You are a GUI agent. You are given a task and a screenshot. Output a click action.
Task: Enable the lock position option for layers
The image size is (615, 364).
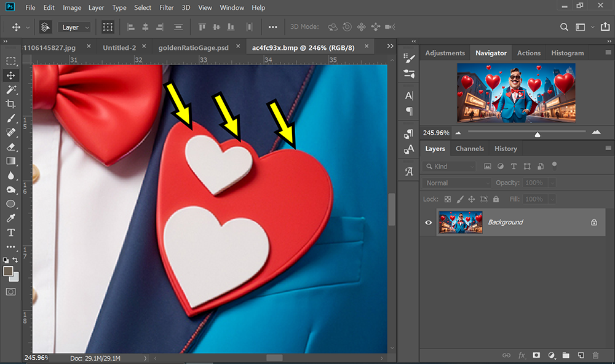[x=471, y=199]
